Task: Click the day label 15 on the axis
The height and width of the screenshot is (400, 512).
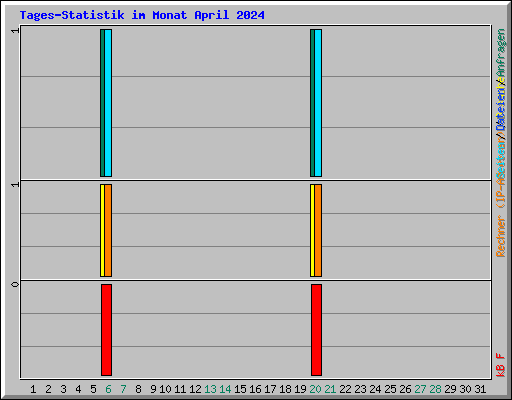Action: 240,389
